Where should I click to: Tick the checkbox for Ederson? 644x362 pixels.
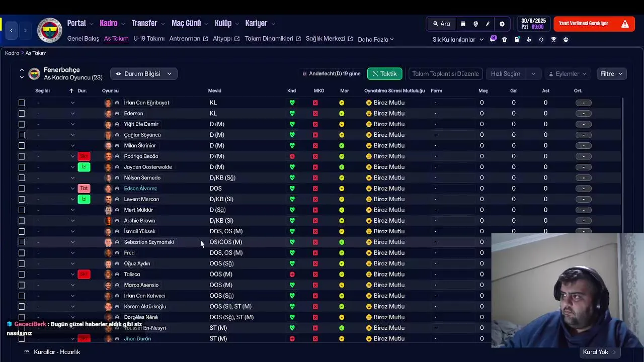pyautogui.click(x=22, y=113)
